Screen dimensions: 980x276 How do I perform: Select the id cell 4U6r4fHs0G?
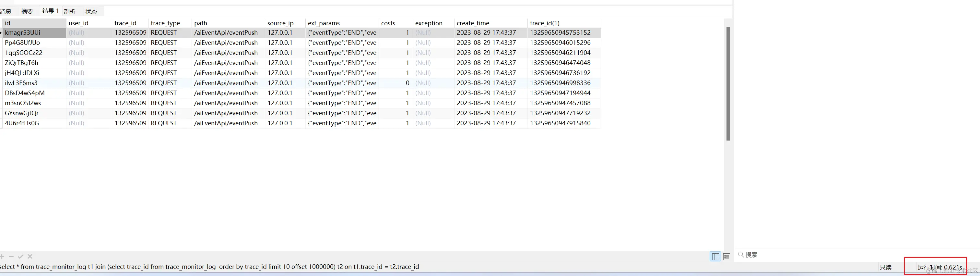34,123
